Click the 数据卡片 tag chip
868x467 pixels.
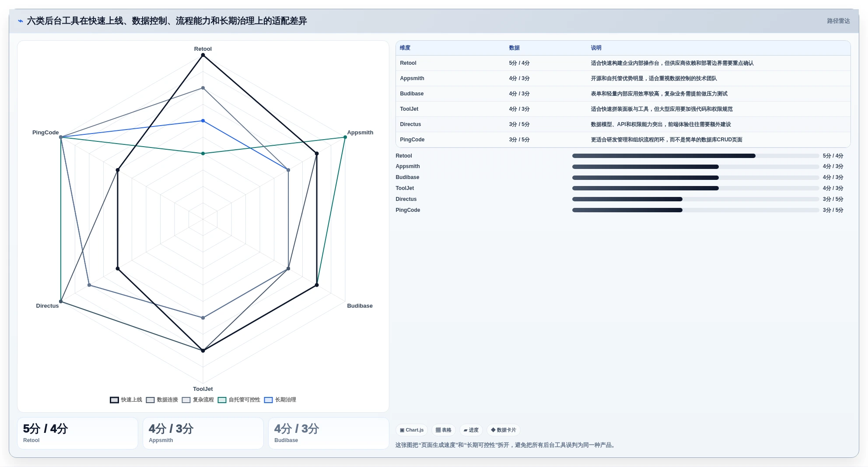[504, 430]
